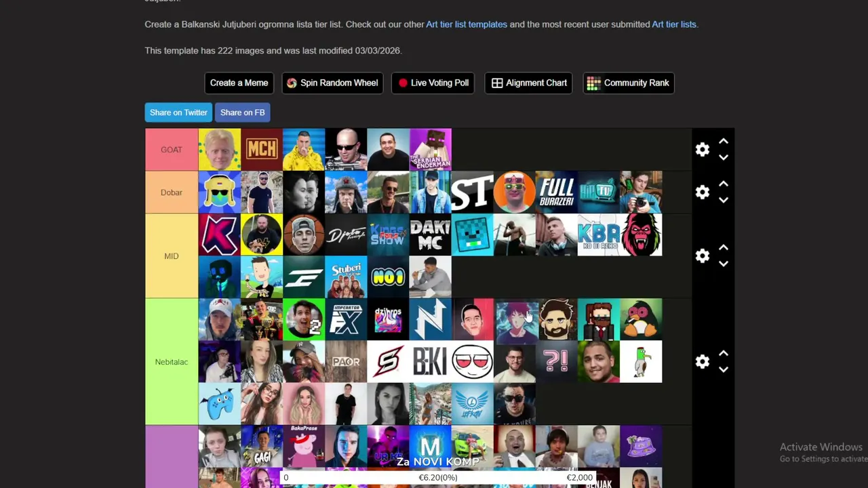Choose the dzihros image

pos(388,320)
